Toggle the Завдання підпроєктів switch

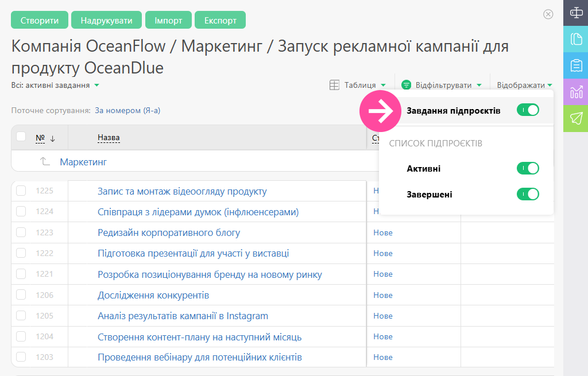coord(528,110)
